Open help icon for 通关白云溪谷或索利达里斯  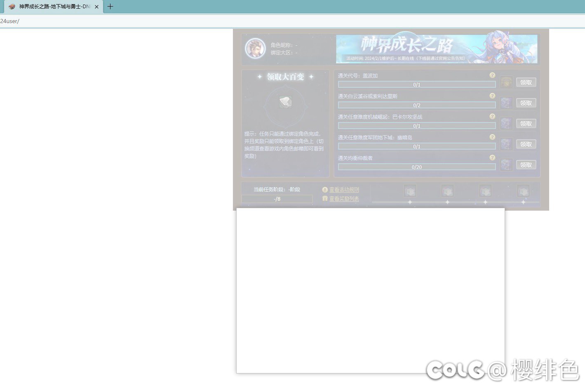pos(492,96)
